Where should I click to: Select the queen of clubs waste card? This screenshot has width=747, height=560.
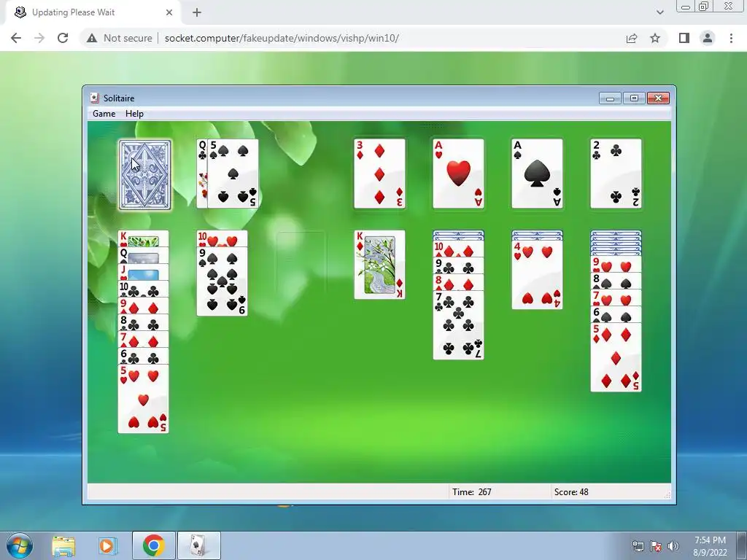[202, 174]
